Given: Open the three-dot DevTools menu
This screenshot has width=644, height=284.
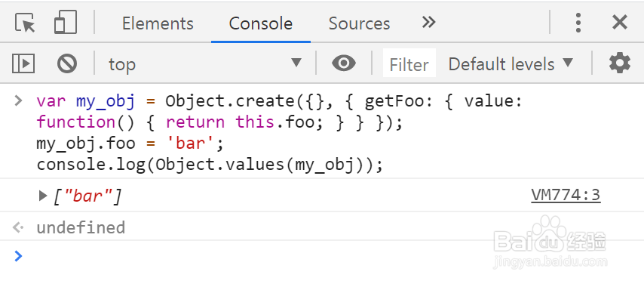Looking at the screenshot, I should [578, 23].
